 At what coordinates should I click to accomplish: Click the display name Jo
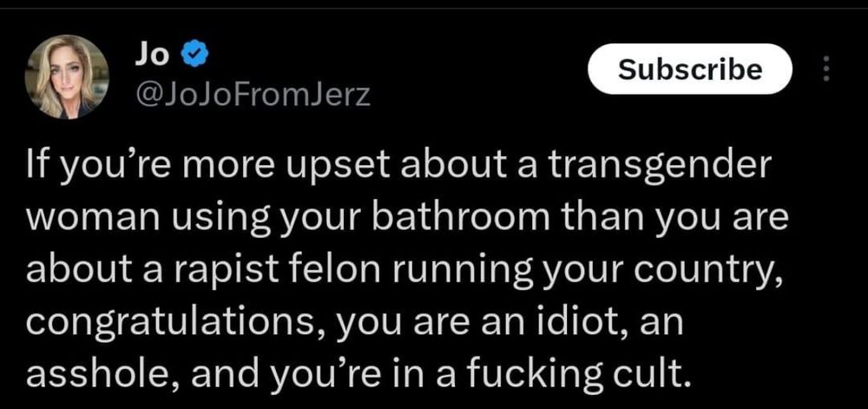(x=150, y=56)
